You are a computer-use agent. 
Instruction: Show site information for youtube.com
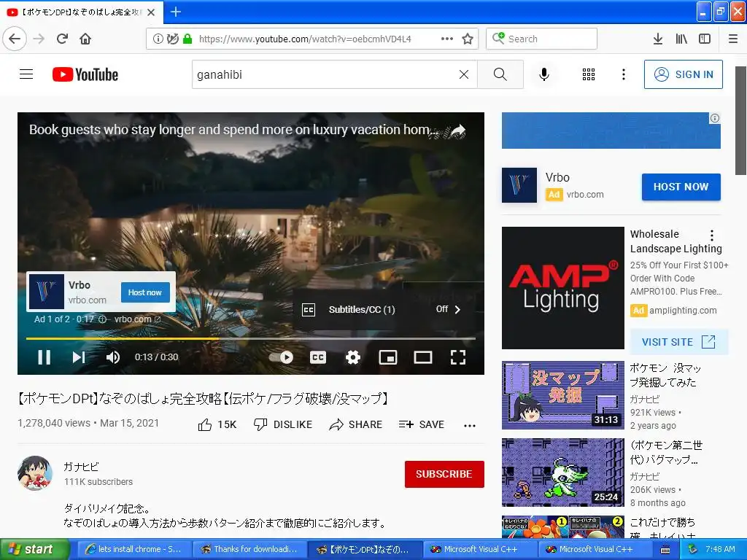click(x=158, y=39)
